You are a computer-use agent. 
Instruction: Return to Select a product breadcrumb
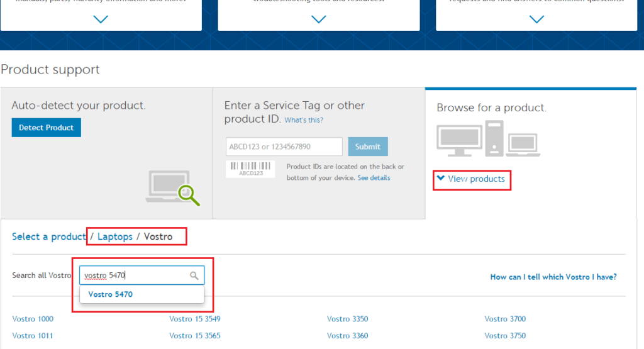point(48,236)
